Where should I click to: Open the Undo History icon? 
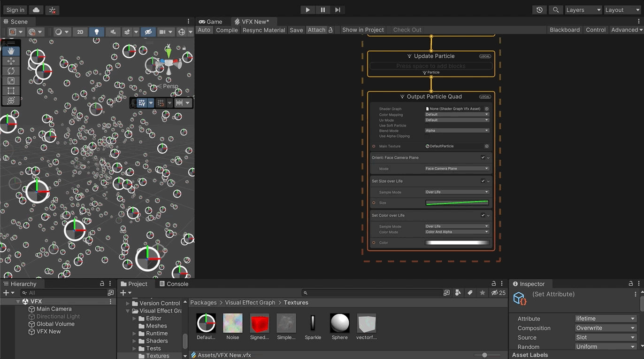pyautogui.click(x=539, y=10)
